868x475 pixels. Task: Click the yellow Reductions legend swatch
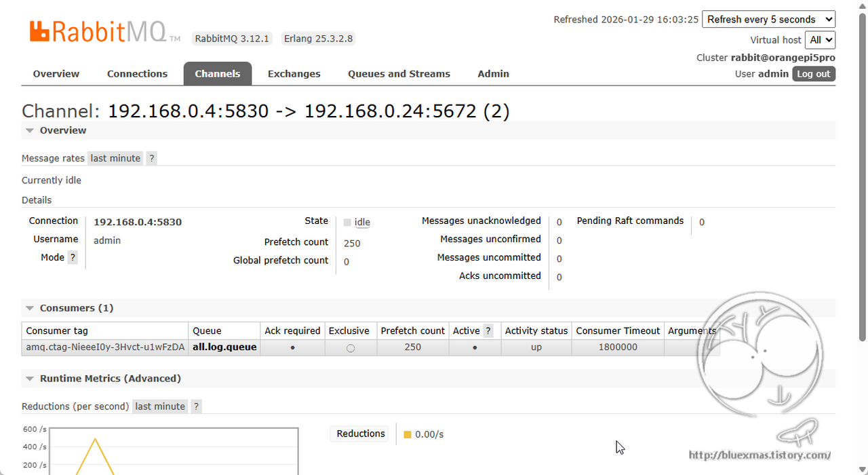pos(408,434)
